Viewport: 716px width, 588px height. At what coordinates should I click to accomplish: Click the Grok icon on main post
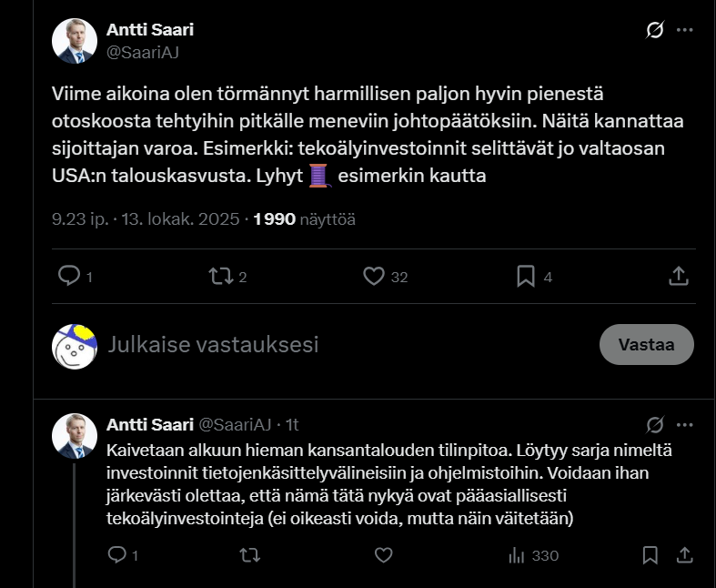pyautogui.click(x=654, y=30)
